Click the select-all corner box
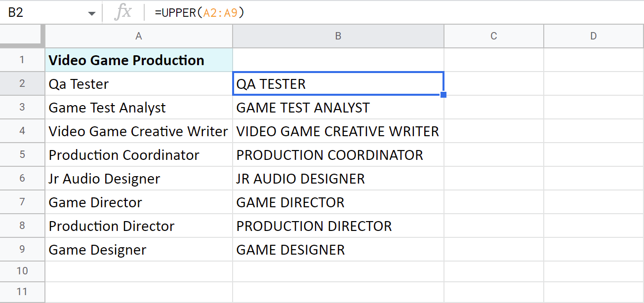644x303 pixels. 22,36
